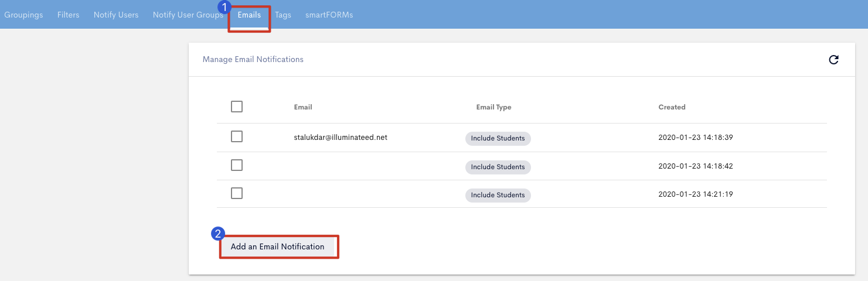Click timestamp 2020-01-23 14:21:19
868x281 pixels.
(x=696, y=194)
